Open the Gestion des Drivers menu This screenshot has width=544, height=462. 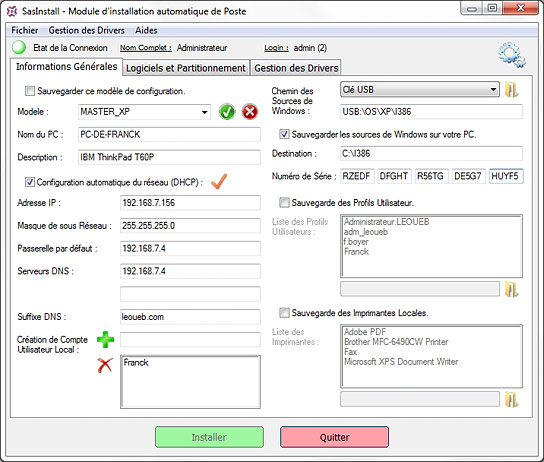pos(86,31)
